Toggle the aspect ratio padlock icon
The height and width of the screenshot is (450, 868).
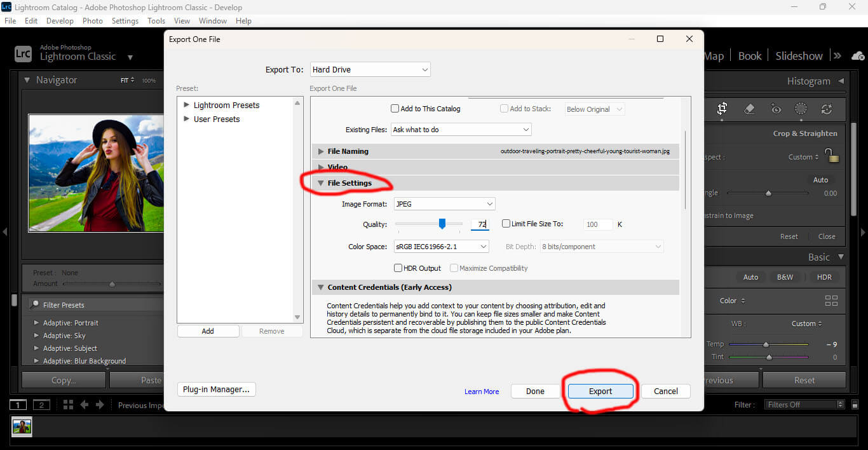(831, 155)
